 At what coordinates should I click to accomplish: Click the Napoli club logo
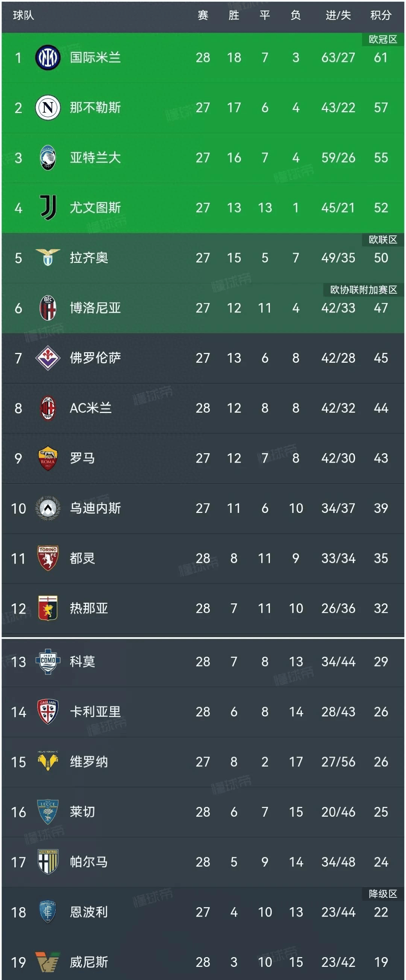[48, 108]
